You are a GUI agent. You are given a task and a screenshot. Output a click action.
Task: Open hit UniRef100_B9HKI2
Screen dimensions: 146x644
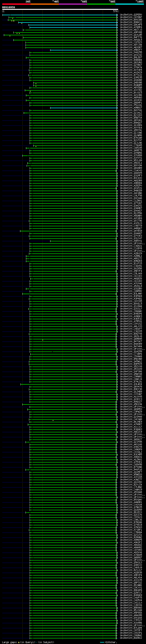tap(131, 22)
